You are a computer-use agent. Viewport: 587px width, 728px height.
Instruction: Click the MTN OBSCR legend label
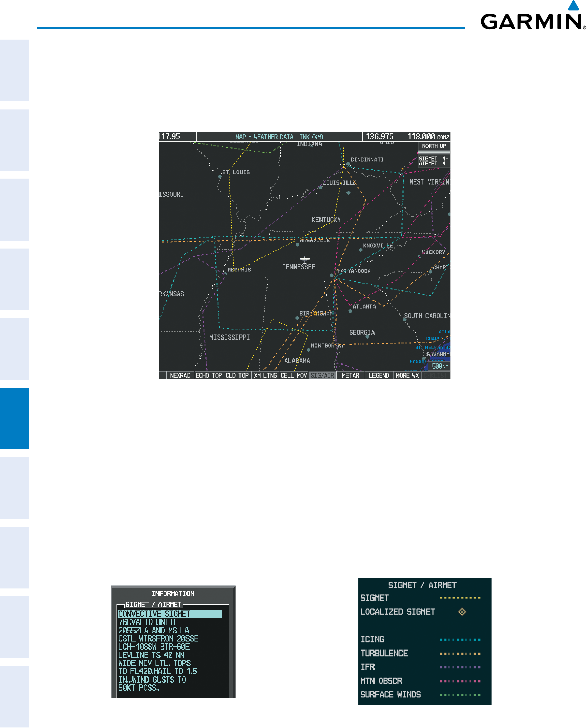tap(381, 681)
